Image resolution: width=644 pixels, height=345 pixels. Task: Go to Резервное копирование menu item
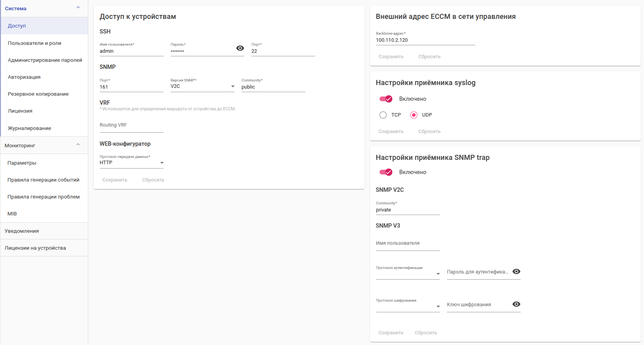[38, 94]
